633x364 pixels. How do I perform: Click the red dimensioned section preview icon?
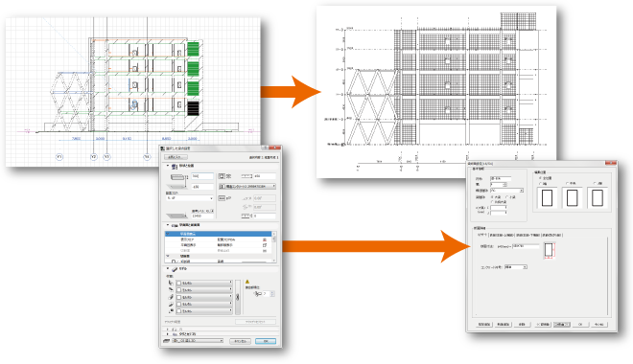tap(549, 250)
